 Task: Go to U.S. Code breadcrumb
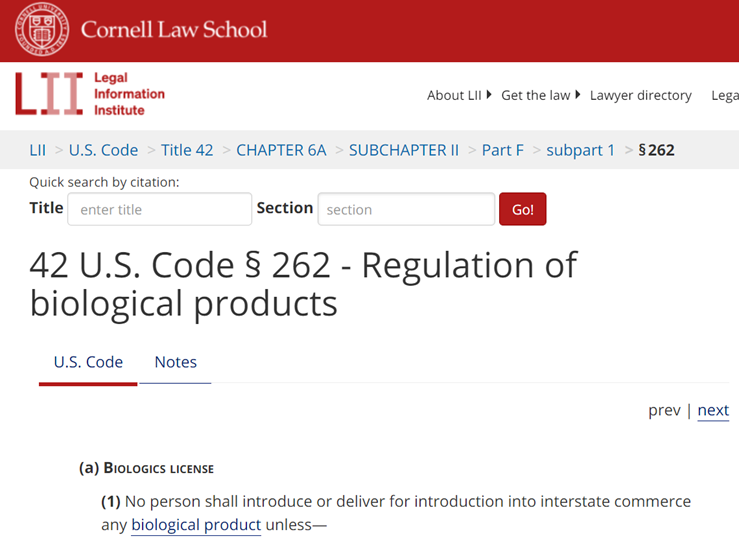click(103, 150)
